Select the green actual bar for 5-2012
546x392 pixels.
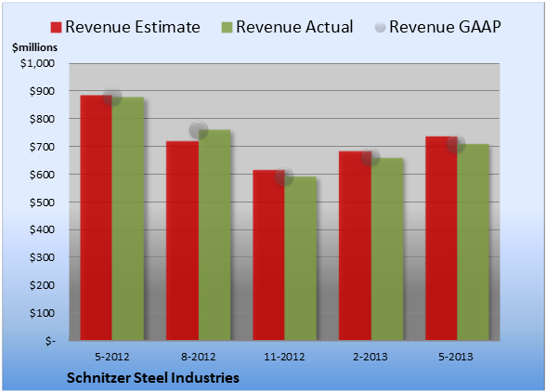pyautogui.click(x=128, y=219)
